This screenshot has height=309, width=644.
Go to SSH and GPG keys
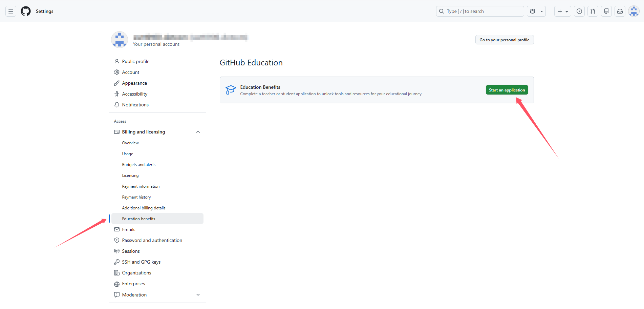[141, 262]
